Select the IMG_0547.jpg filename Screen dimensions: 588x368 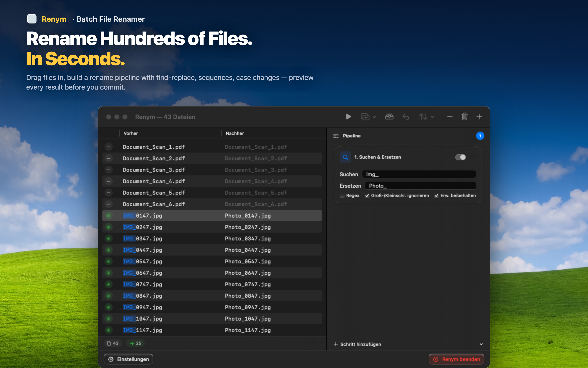coord(142,261)
